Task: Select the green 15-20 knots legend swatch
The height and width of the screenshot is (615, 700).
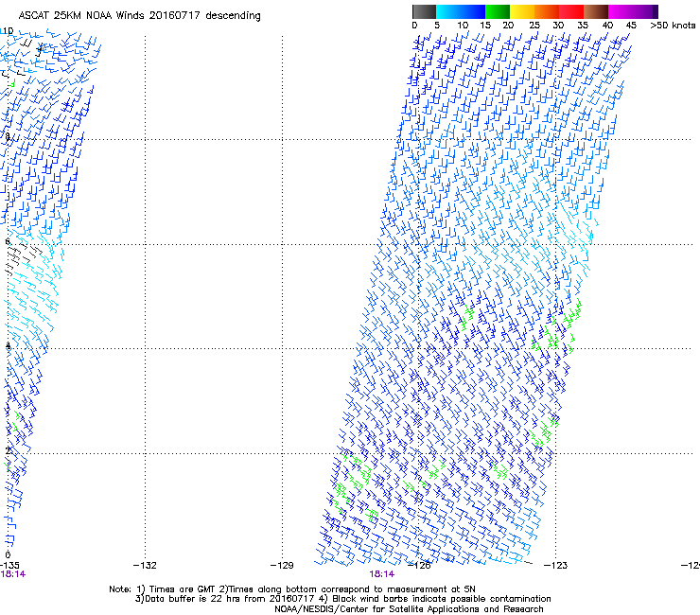Action: [498, 11]
